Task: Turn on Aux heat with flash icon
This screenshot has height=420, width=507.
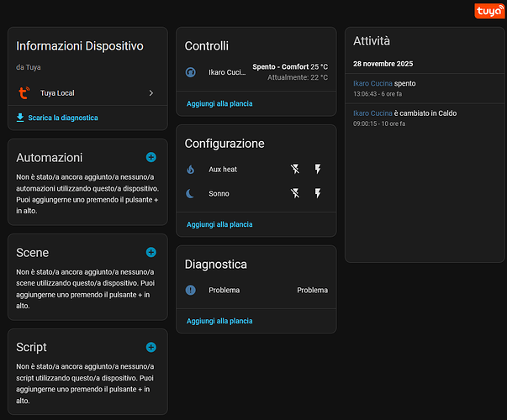Action: 318,169
